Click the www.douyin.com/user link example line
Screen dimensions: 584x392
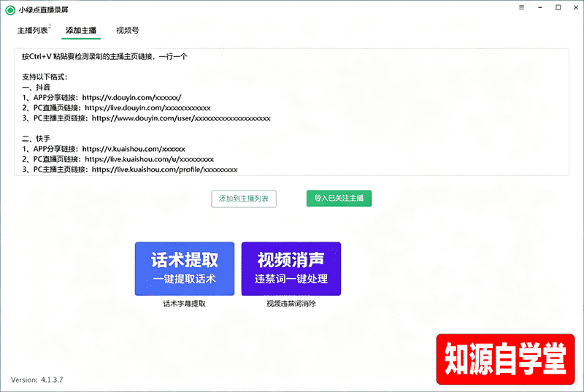pos(146,118)
